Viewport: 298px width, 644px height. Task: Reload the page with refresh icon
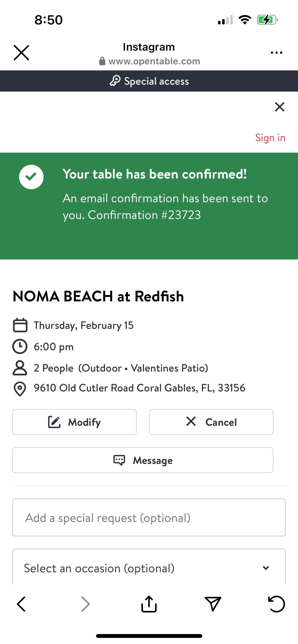tap(276, 604)
